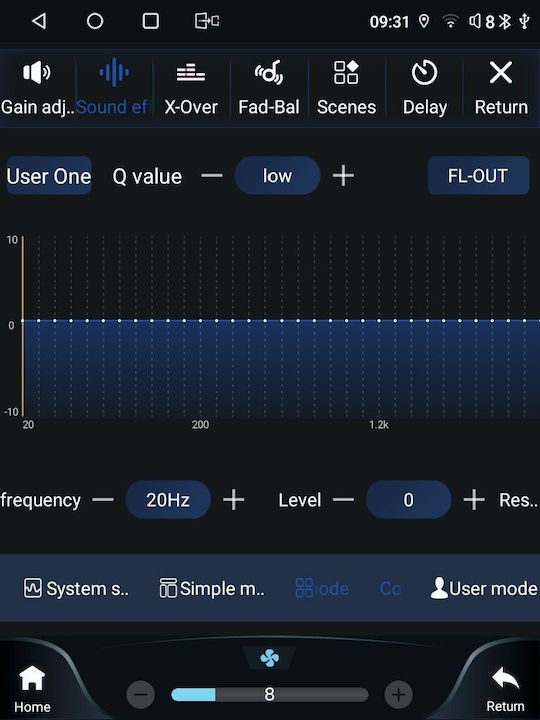Open the User One preset selector
The height and width of the screenshot is (720, 540).
tap(49, 176)
